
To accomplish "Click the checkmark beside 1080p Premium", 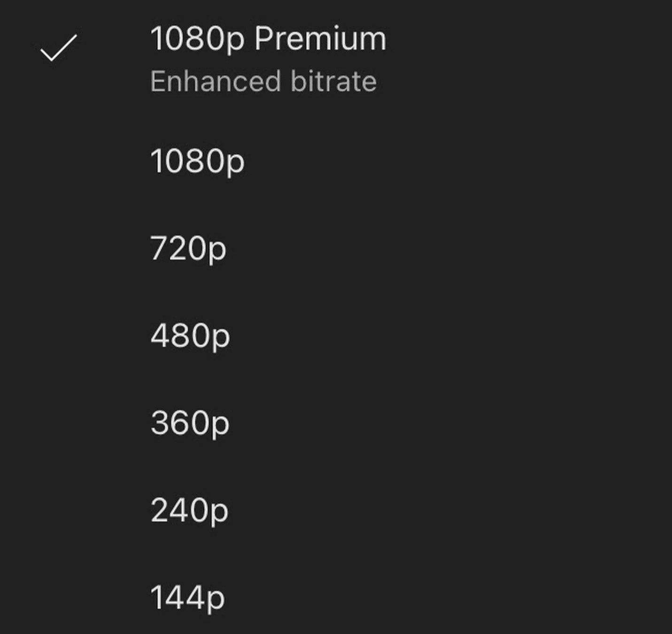I will click(58, 48).
